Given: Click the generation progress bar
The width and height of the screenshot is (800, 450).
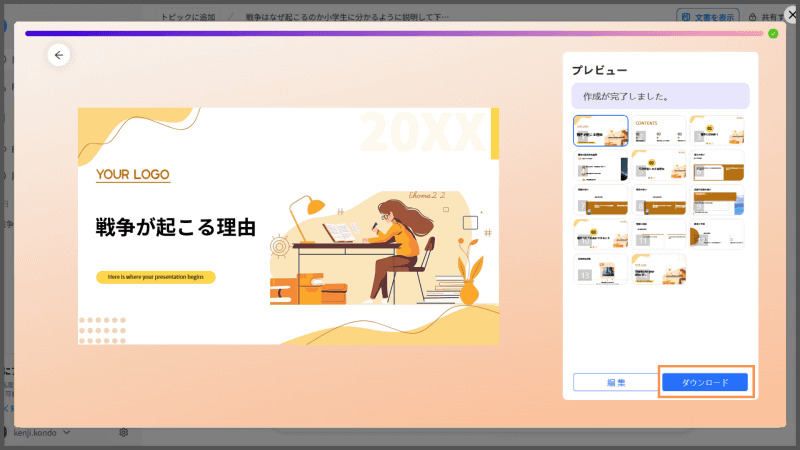Looking at the screenshot, I should click(x=394, y=34).
